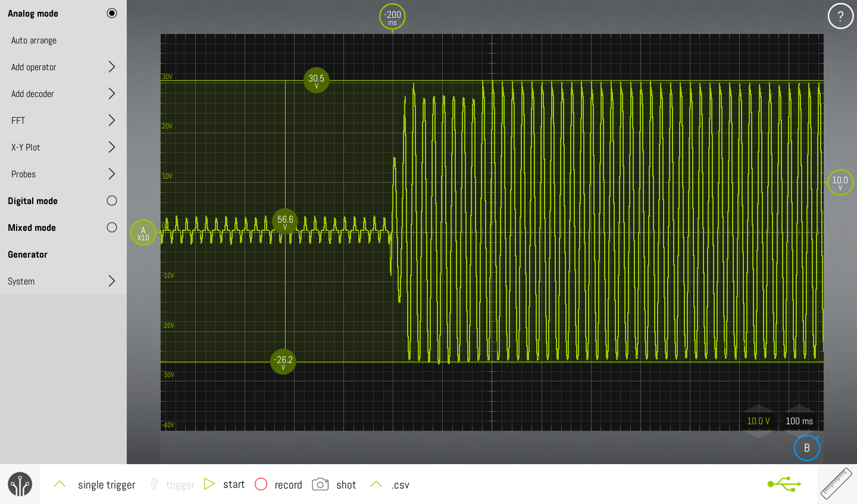Expand the Add operator submenu arrow

click(x=111, y=67)
